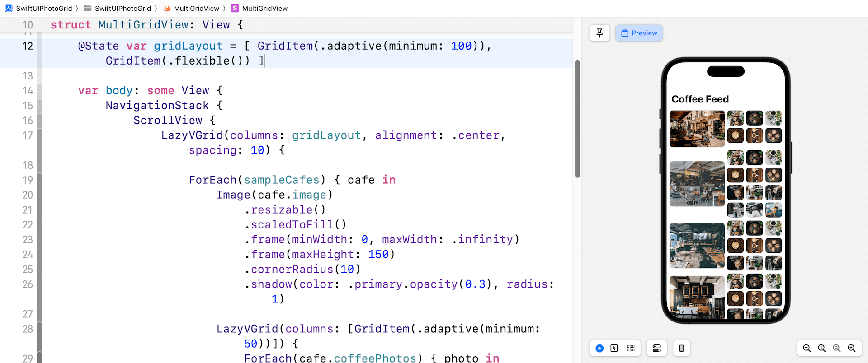The image size is (868, 363).
Task: Open MultiGridView struct breadcrumb
Action: click(259, 8)
